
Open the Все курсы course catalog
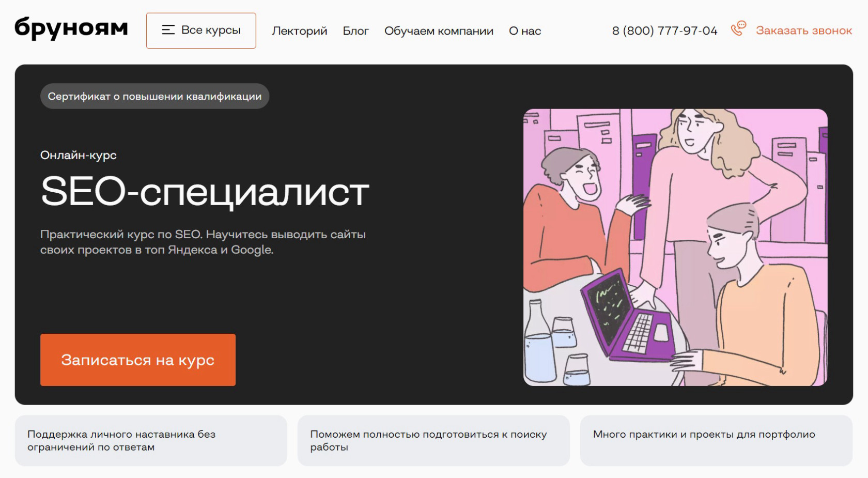coord(201,30)
